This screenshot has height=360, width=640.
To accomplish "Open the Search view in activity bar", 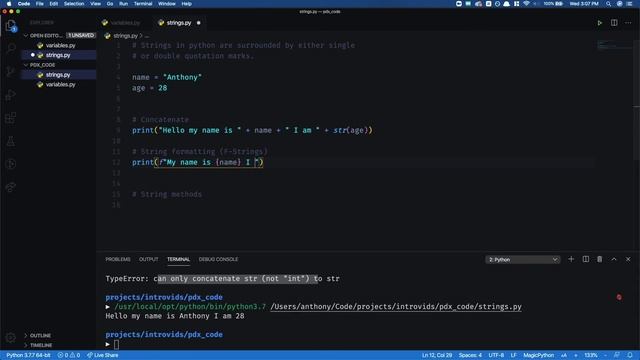I will (11, 48).
